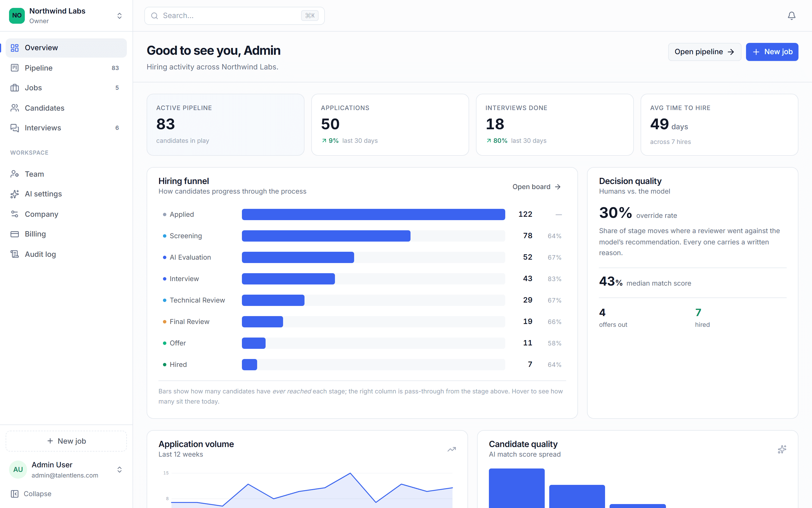
Task: Click the Offer funnel bar
Action: [253, 343]
